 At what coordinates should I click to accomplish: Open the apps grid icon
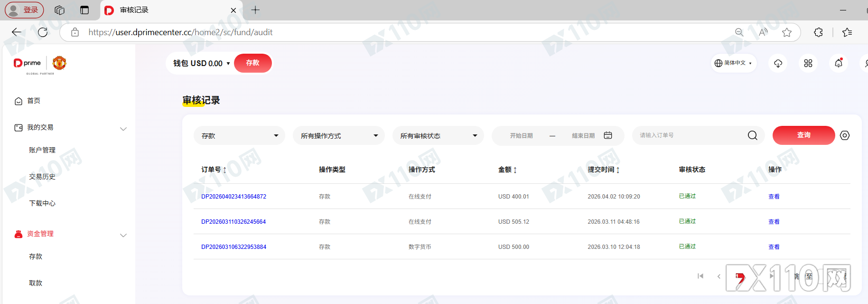808,63
